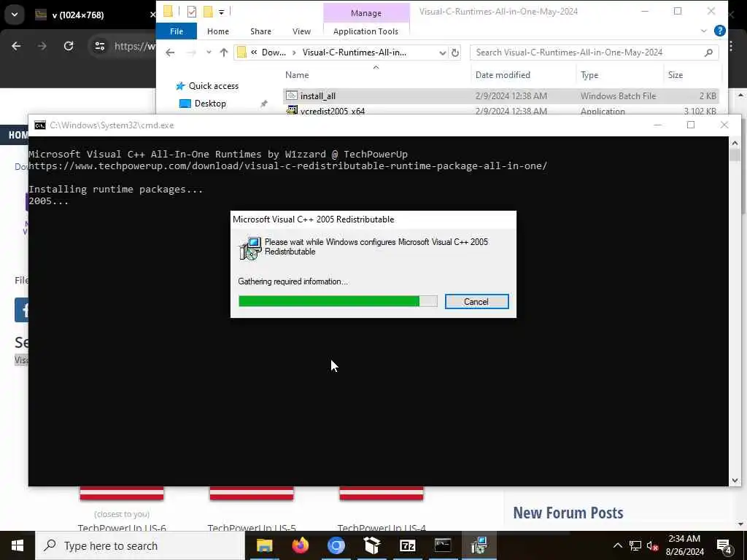747x560 pixels.
Task: Open the network tray icon
Action: (635, 545)
